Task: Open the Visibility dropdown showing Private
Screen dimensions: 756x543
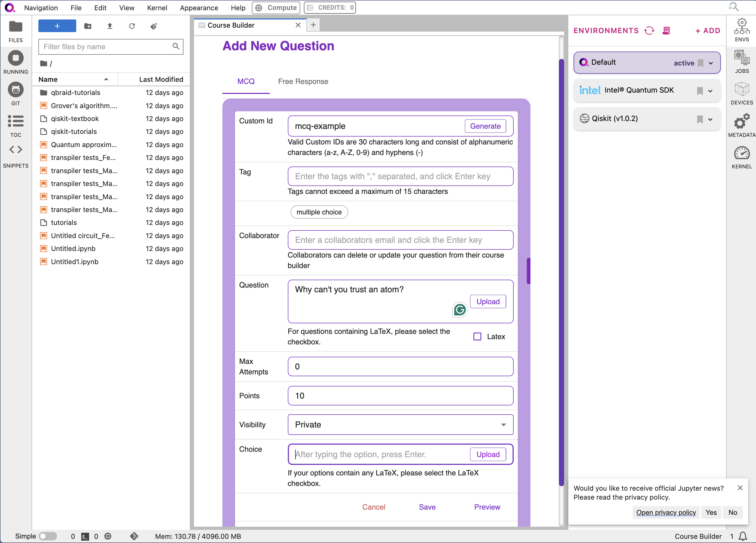Action: (400, 425)
